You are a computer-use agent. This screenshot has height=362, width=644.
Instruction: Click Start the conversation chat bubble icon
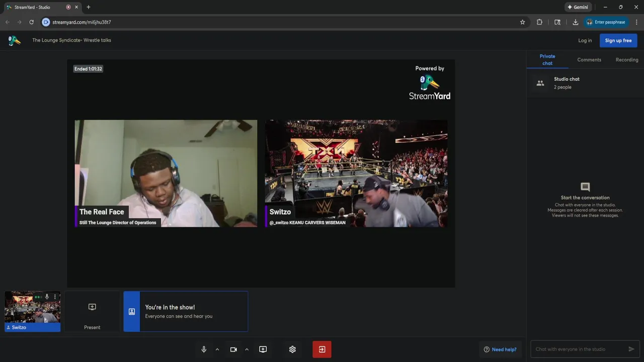pyautogui.click(x=585, y=187)
